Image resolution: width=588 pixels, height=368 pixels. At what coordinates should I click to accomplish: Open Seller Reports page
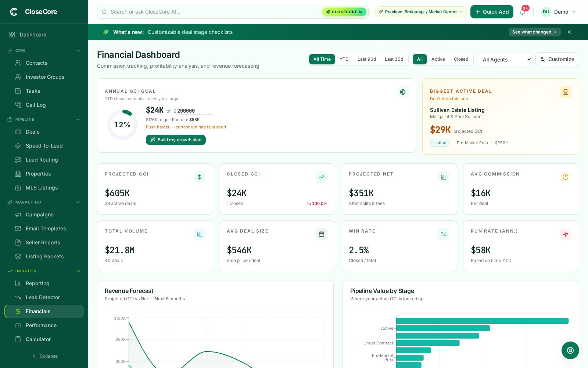coord(44,243)
